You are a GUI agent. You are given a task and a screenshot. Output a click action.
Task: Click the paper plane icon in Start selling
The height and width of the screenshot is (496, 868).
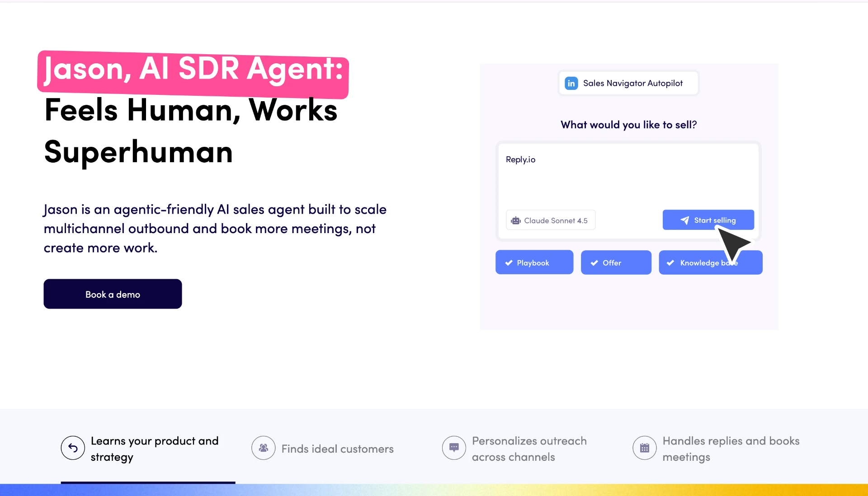685,220
